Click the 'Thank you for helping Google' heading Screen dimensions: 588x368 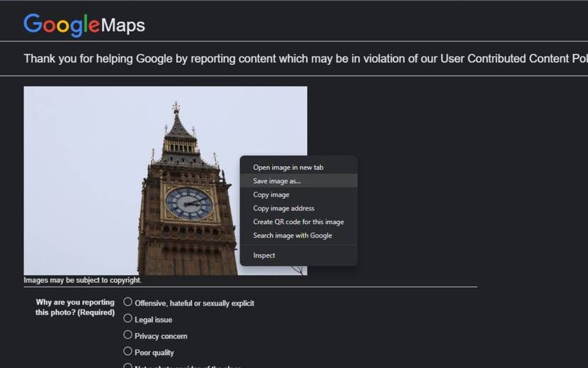click(306, 58)
